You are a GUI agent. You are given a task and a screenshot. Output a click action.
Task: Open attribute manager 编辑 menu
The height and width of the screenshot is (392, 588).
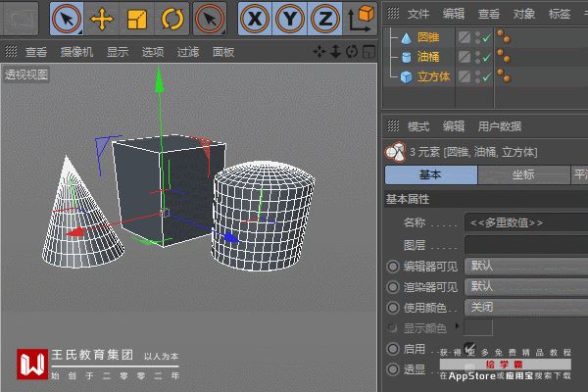(x=454, y=126)
